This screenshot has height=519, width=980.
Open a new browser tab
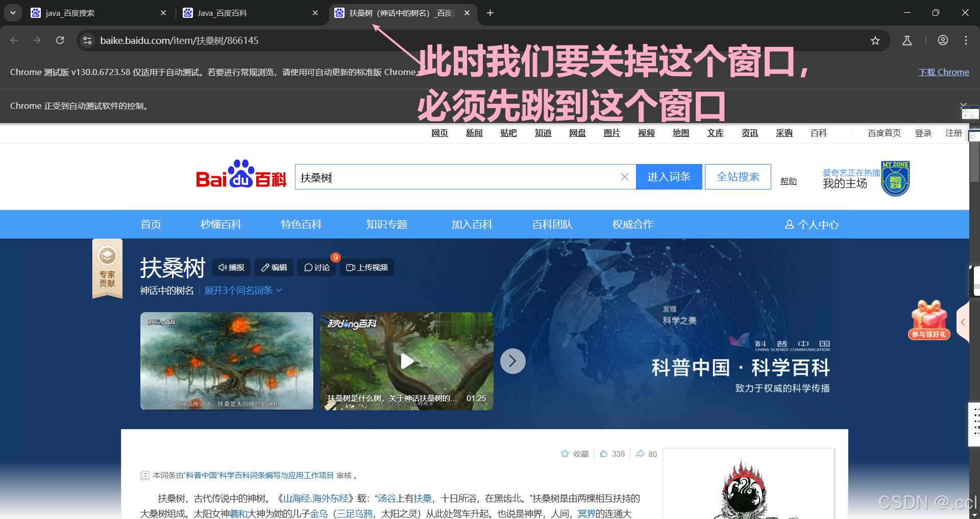click(x=490, y=13)
